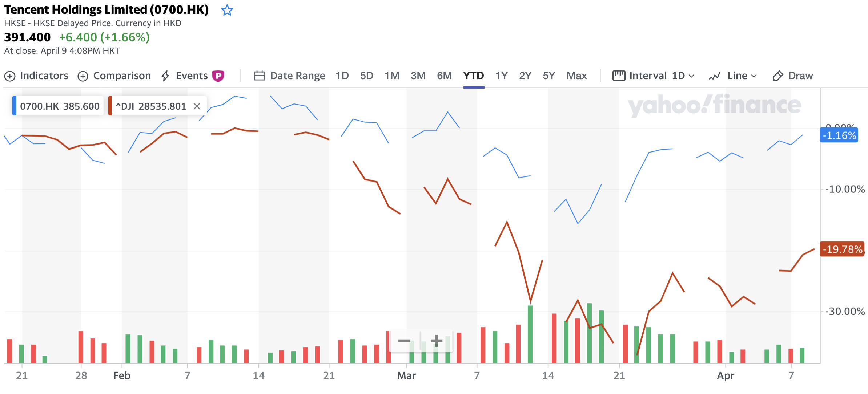
Task: Zoom in the chart with plus button
Action: [437, 341]
